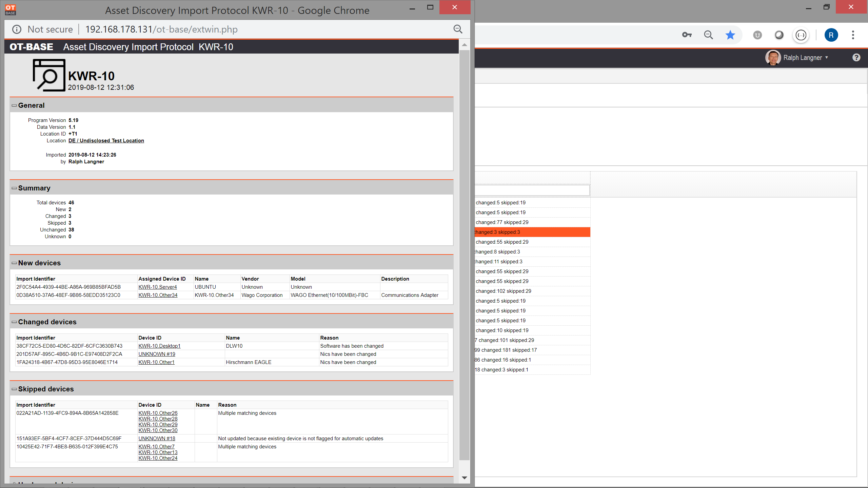Screen dimensions: 868x488
Task: Select the changed:11 skipped:3 row
Action: tap(532, 262)
